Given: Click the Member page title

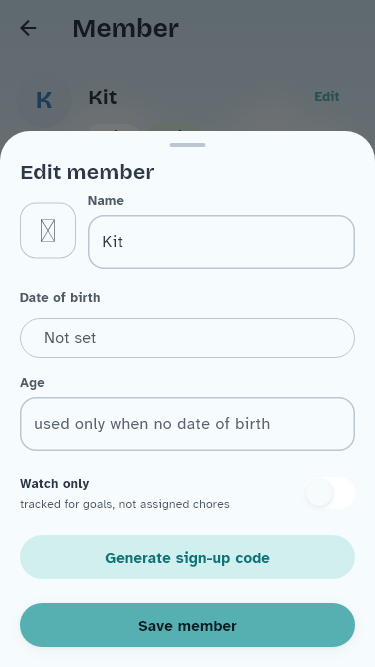Looking at the screenshot, I should 125,29.
